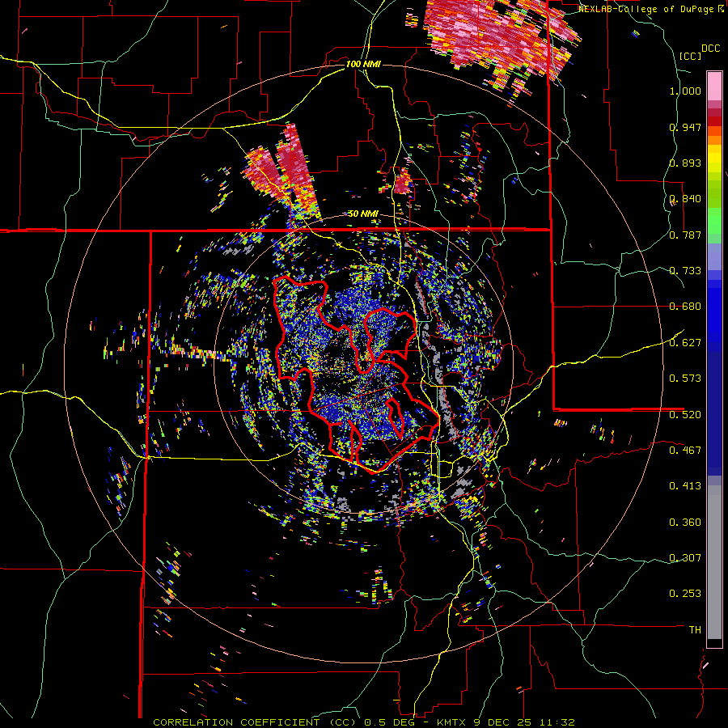Image resolution: width=728 pixels, height=728 pixels.
Task: Select the 0.520 color scale value
Action: [x=685, y=414]
